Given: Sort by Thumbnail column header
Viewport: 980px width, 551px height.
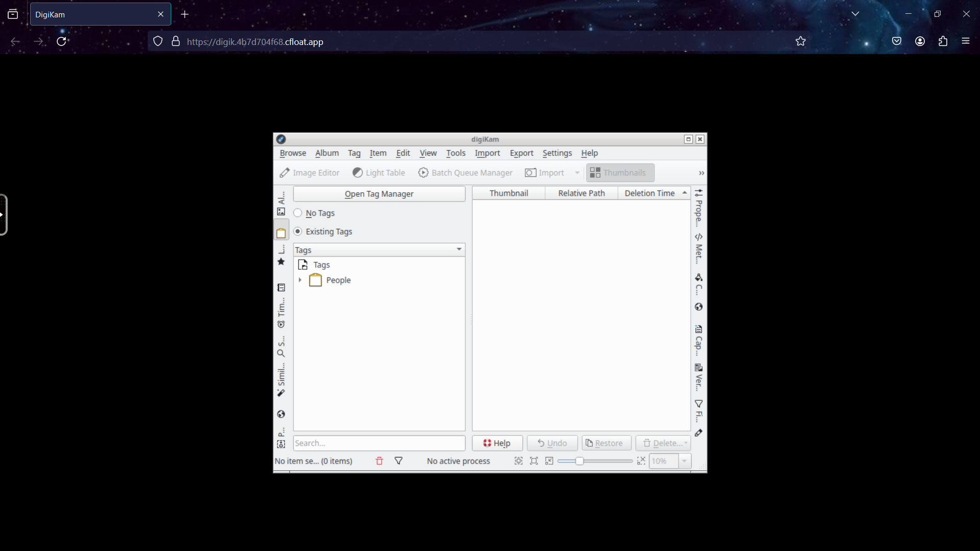Looking at the screenshot, I should (x=509, y=193).
